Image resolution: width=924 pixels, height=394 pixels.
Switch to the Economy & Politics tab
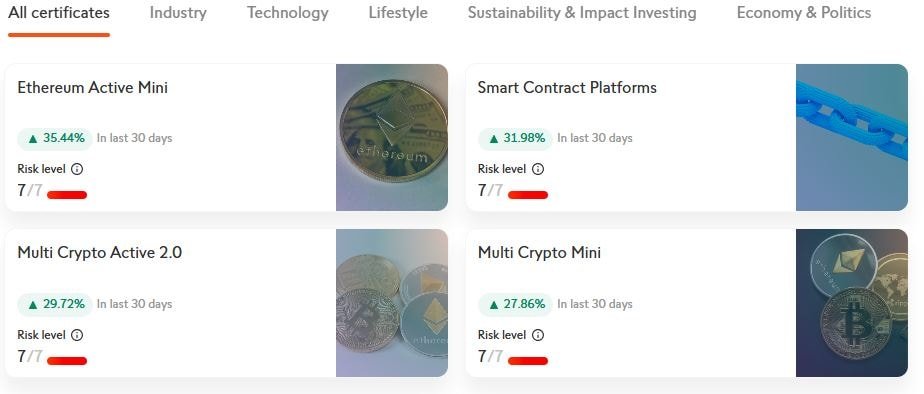(x=804, y=13)
